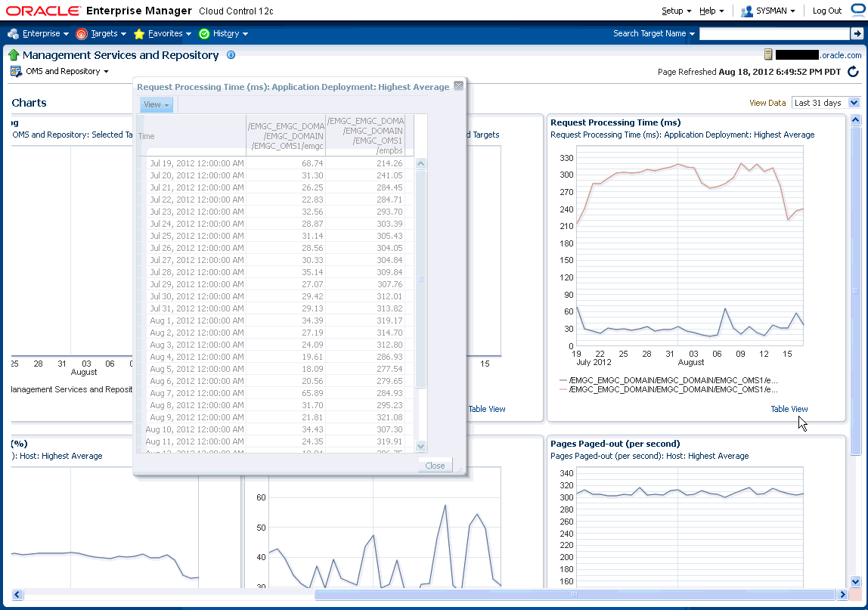Click the Oracle O icon top right
Viewport: 868px width, 610px height.
(x=859, y=10)
